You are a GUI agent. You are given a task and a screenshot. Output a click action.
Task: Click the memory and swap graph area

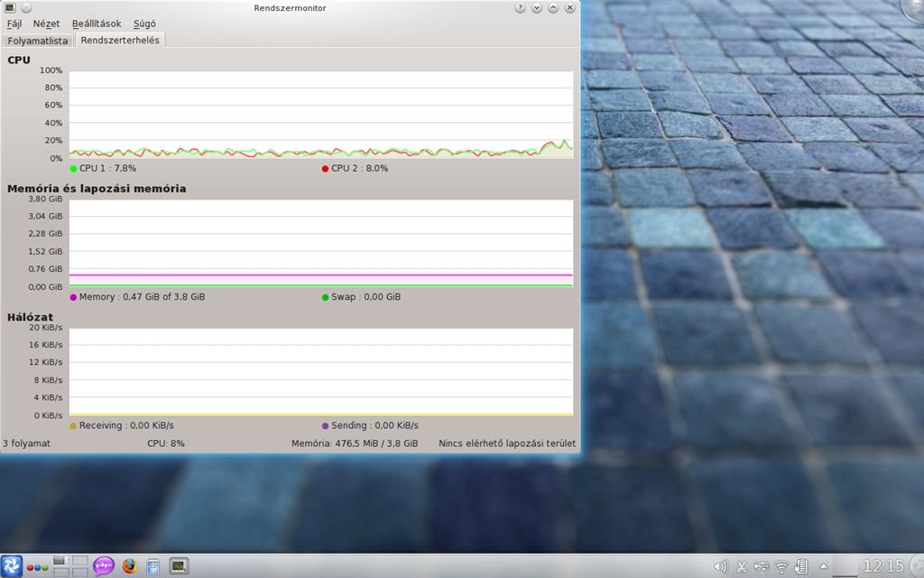click(321, 243)
